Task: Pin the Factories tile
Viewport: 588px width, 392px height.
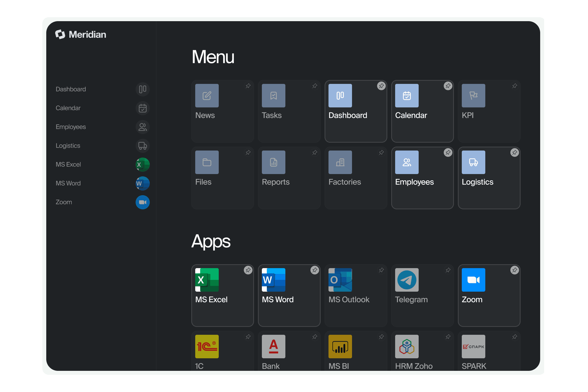Action: pos(381,152)
